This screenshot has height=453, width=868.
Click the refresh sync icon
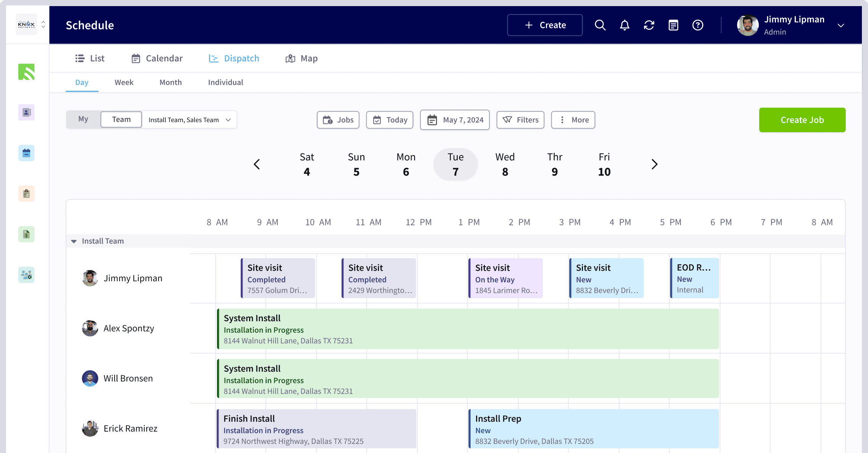click(x=649, y=25)
